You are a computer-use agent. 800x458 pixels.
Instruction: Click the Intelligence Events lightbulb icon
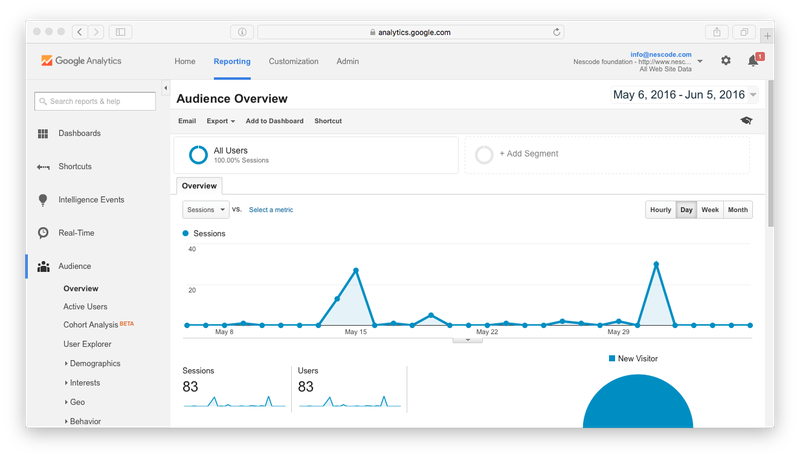click(x=43, y=200)
